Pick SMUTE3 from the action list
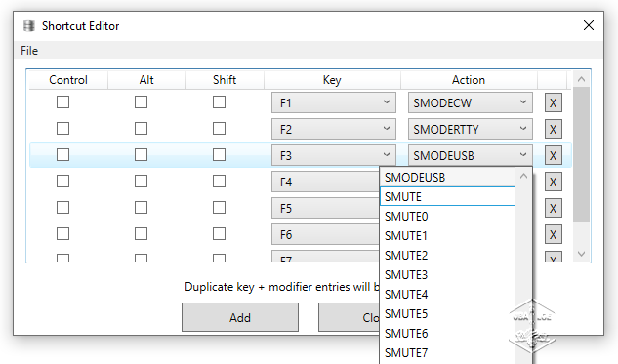Screen dimensions: 618x364 pyautogui.click(x=447, y=274)
